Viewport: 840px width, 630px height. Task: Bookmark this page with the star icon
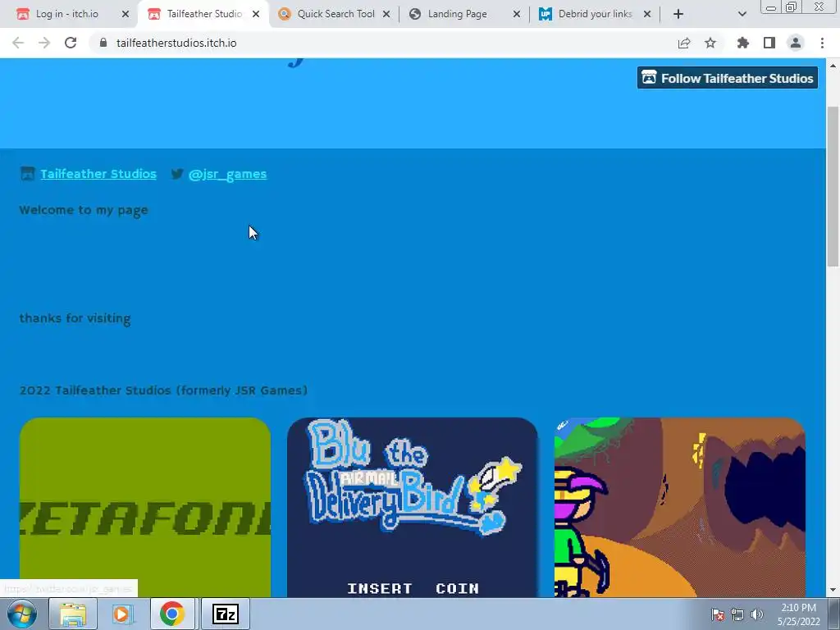[710, 43]
